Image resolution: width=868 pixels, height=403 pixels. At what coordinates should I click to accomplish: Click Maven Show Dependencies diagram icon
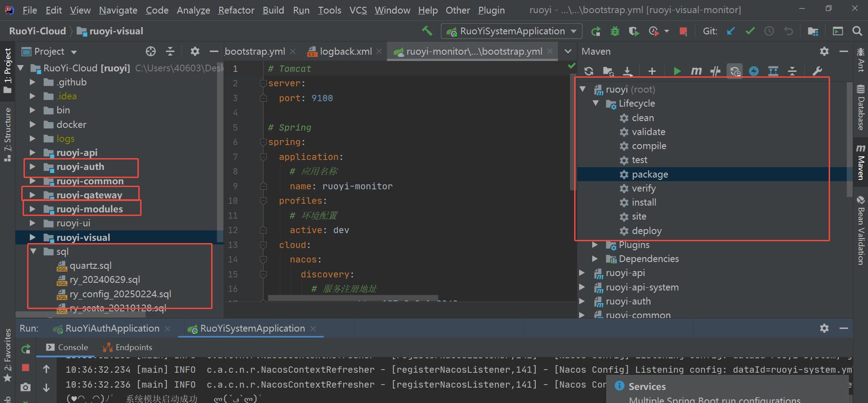pyautogui.click(x=773, y=71)
